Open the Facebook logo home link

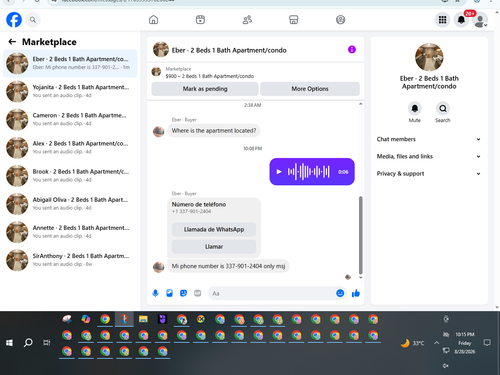pyautogui.click(x=14, y=20)
